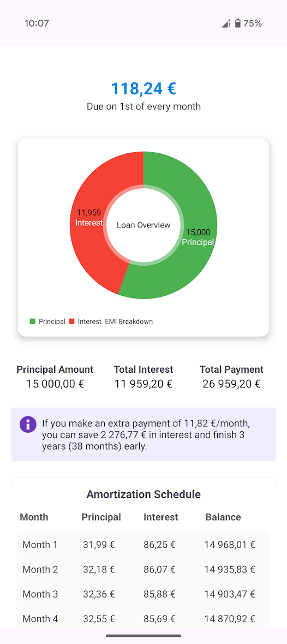Click red Interest legend square
The width and height of the screenshot is (287, 644).
[x=71, y=321]
